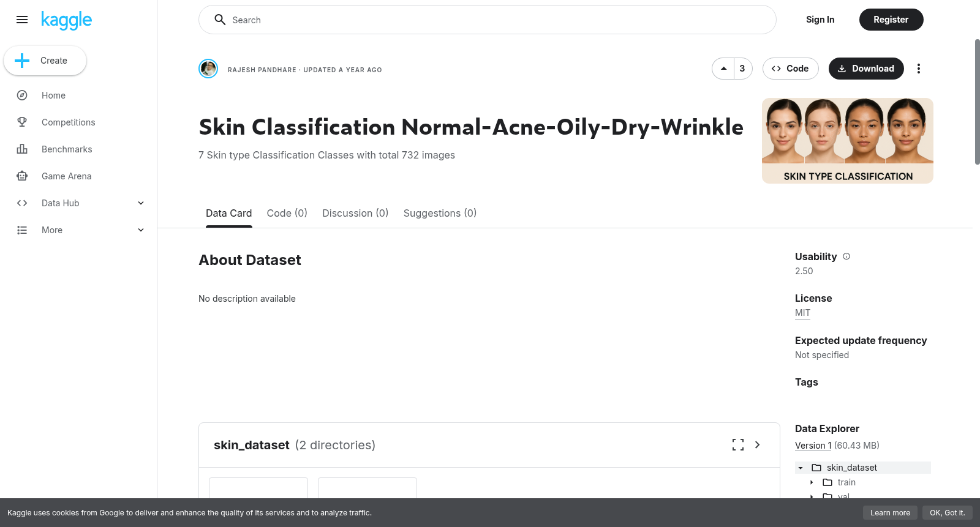The image size is (980, 527).
Task: Click the Sign In link
Action: (820, 20)
